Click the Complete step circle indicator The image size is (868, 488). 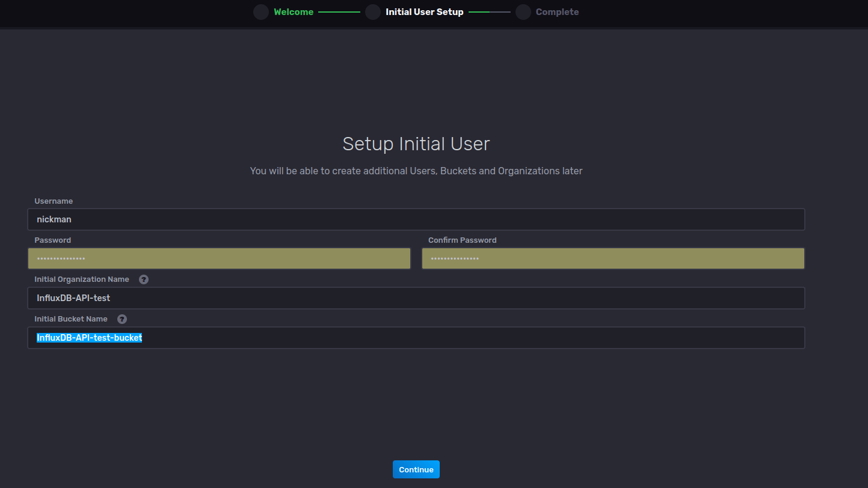tap(523, 12)
